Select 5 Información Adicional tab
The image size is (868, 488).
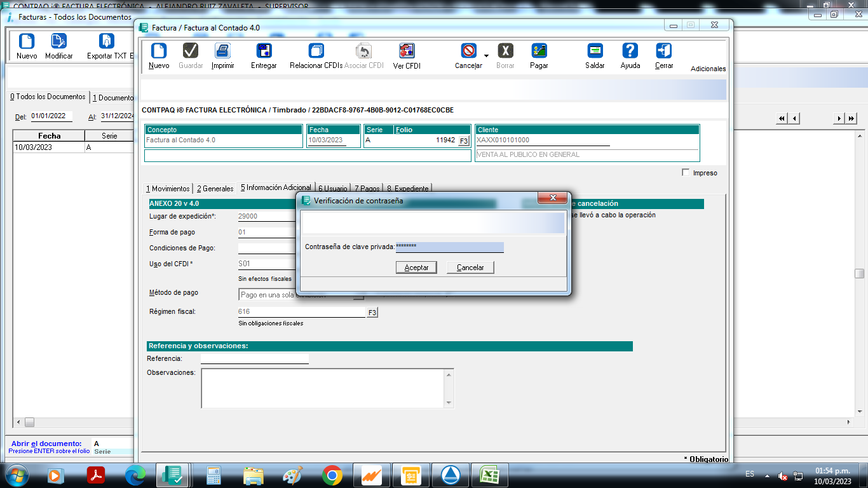(x=276, y=187)
